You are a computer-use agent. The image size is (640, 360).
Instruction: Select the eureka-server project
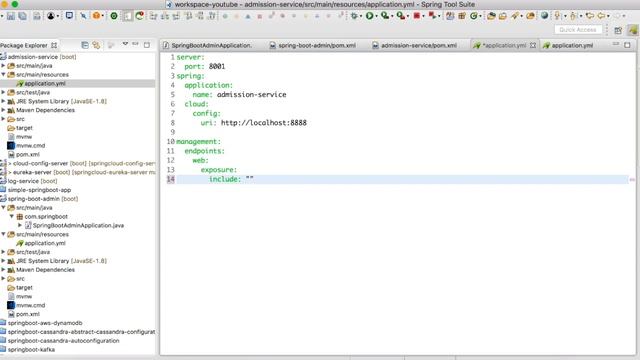78,172
